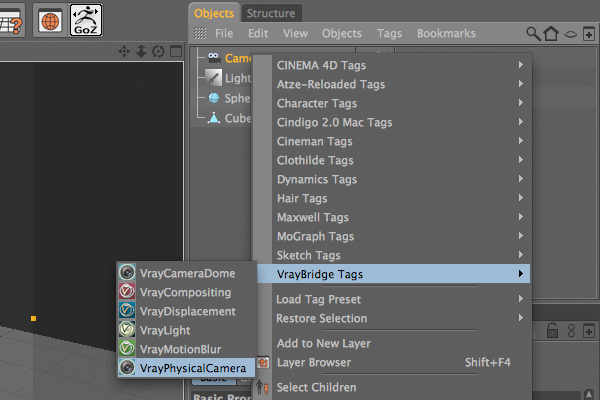Click the Attribute Manager figure-eight icon
This screenshot has height=400, width=600.
click(x=571, y=331)
